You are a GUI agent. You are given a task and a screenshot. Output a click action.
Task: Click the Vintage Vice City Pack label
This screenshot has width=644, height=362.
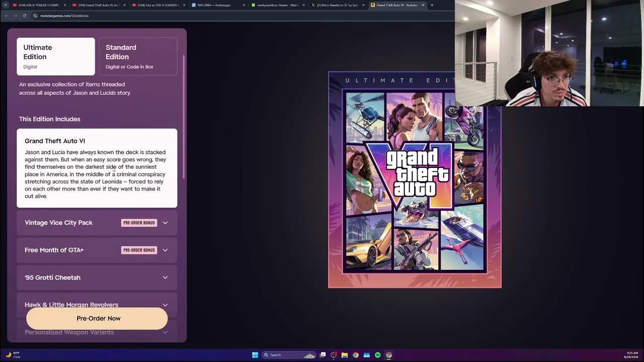58,223
